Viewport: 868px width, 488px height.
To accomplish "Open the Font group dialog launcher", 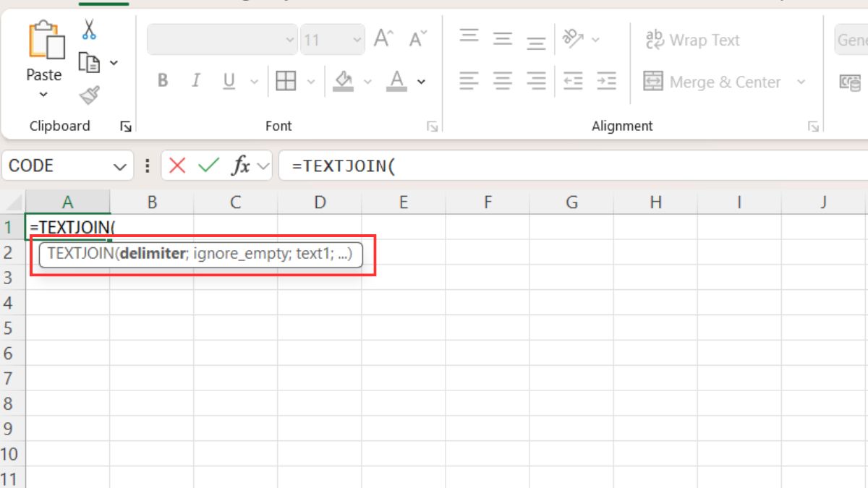I will (x=432, y=126).
